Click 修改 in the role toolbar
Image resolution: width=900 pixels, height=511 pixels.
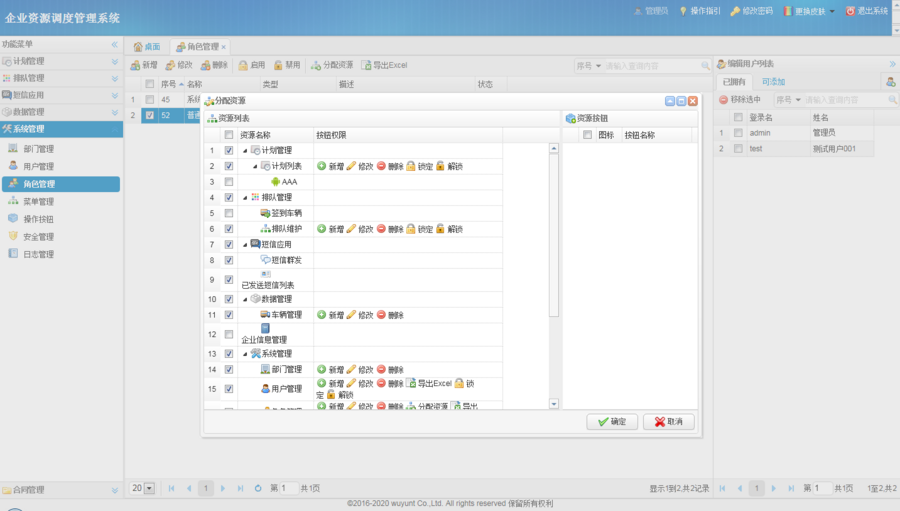tap(179, 65)
